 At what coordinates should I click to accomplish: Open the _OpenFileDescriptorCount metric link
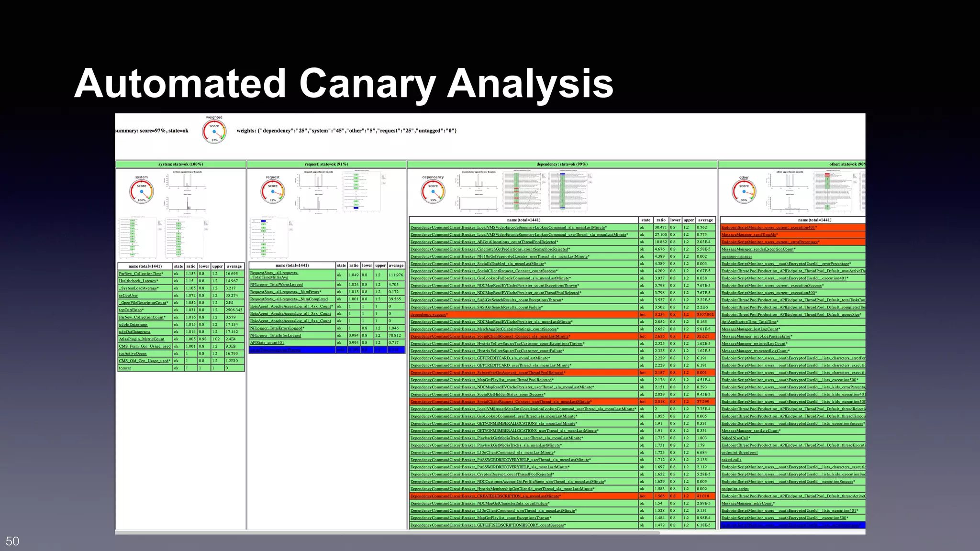point(144,303)
